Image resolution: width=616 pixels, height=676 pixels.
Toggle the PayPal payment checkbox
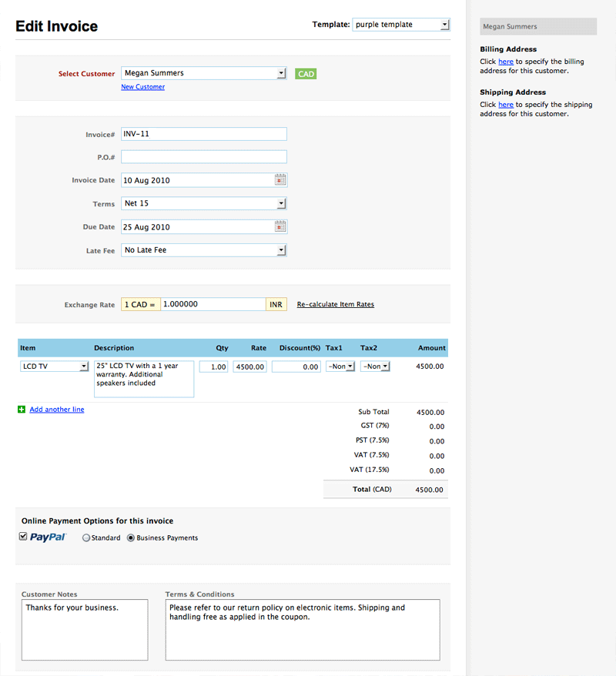pos(23,537)
